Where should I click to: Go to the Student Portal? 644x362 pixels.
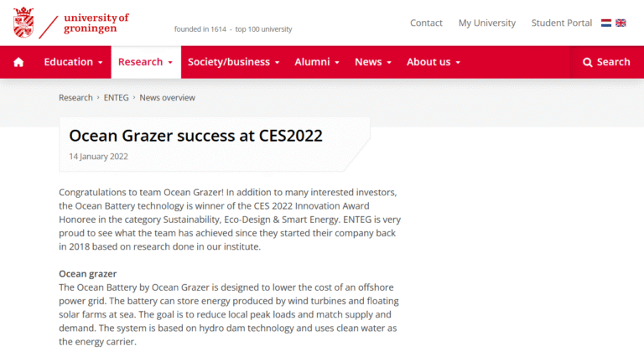[561, 23]
